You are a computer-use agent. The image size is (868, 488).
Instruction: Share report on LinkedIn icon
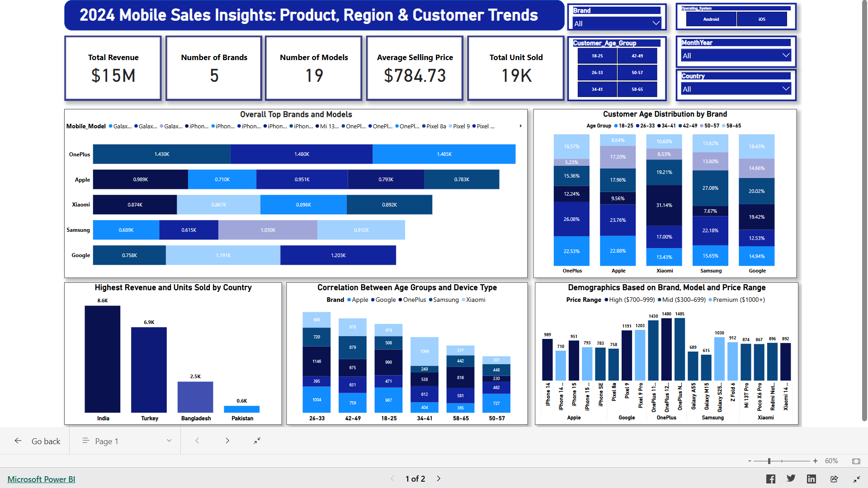click(811, 479)
